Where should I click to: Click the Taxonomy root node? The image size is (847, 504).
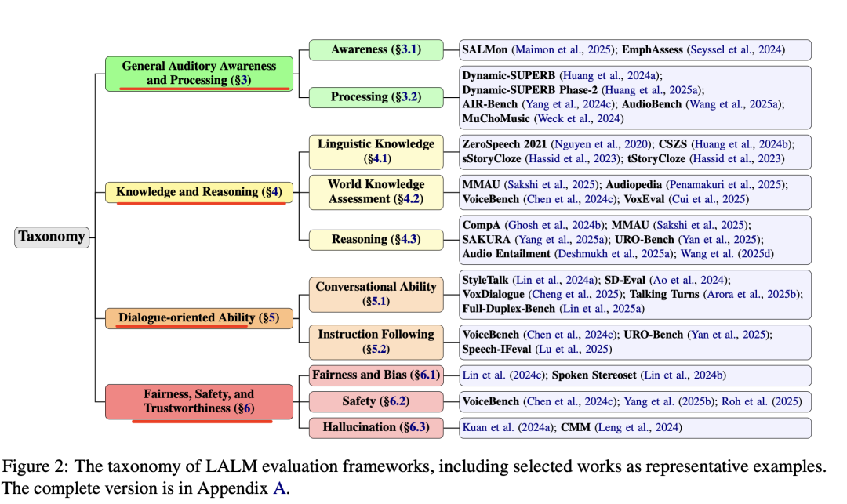(52, 237)
